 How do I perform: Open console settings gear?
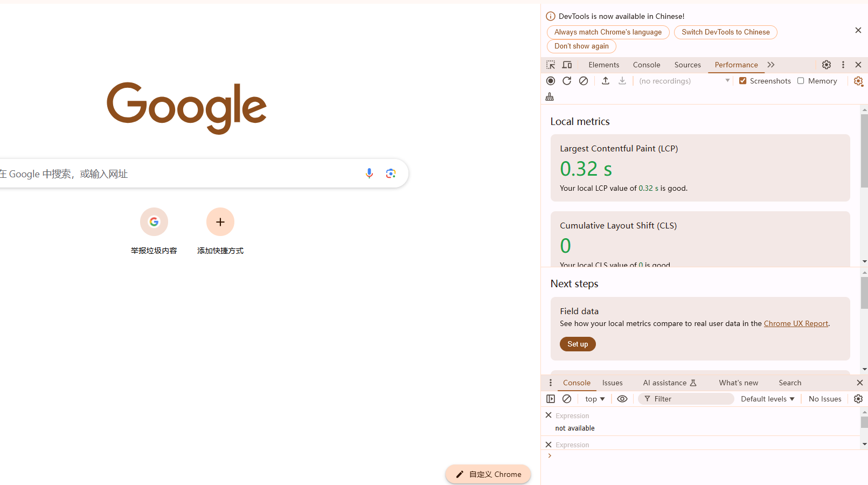click(x=858, y=399)
